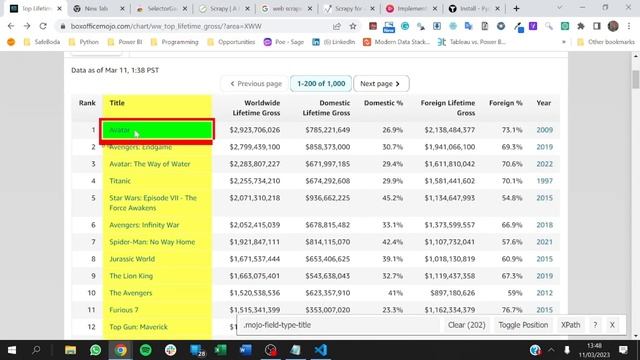This screenshot has width=640, height=360.
Task: Open the browser side panel icon
Action: coord(597,26)
